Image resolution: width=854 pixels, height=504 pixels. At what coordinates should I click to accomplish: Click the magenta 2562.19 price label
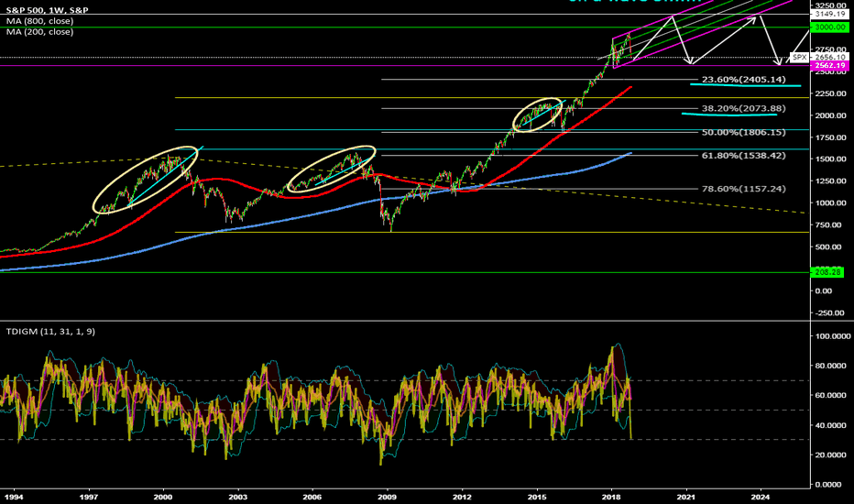(x=830, y=65)
